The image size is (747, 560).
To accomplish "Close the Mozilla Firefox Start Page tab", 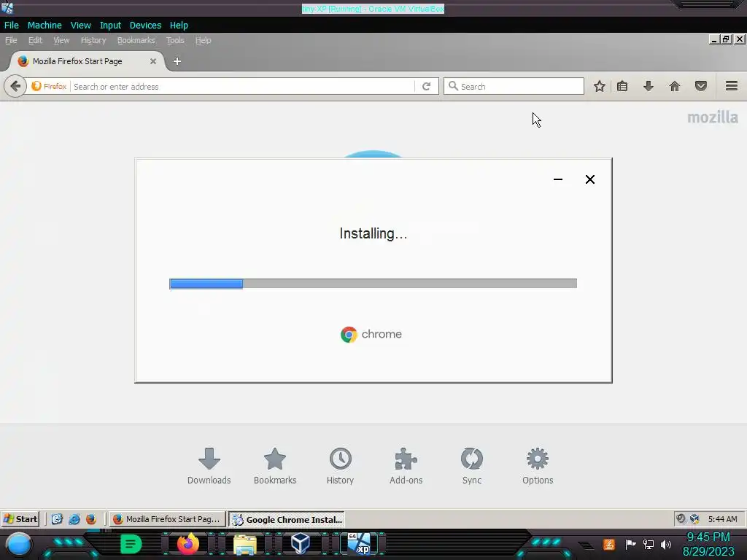I will tap(153, 61).
